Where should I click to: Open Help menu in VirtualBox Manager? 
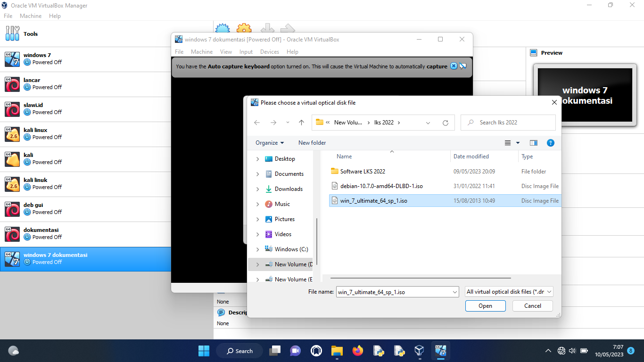tap(55, 16)
